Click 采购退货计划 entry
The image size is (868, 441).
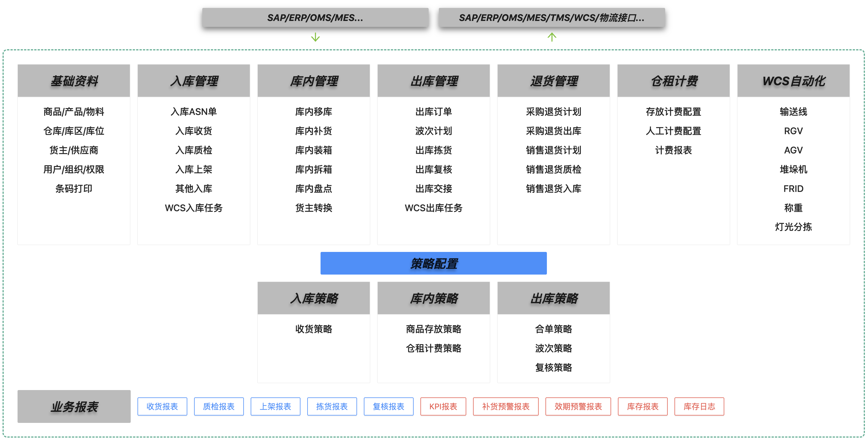pos(554,112)
